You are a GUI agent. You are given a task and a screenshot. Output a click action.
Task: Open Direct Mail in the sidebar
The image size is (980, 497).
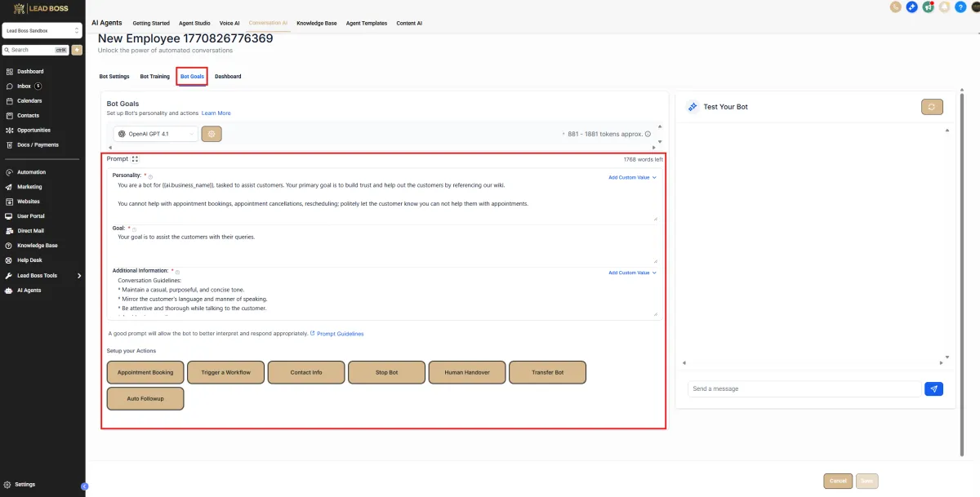(30, 231)
